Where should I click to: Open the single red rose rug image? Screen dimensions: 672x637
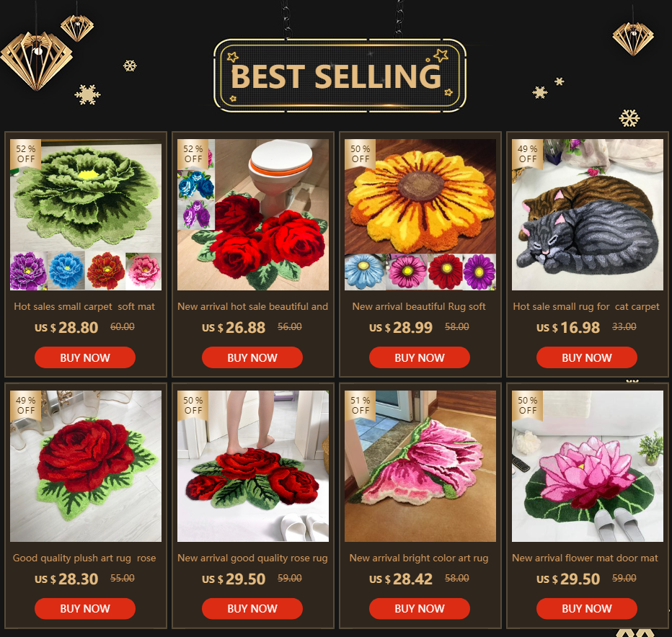click(x=86, y=466)
